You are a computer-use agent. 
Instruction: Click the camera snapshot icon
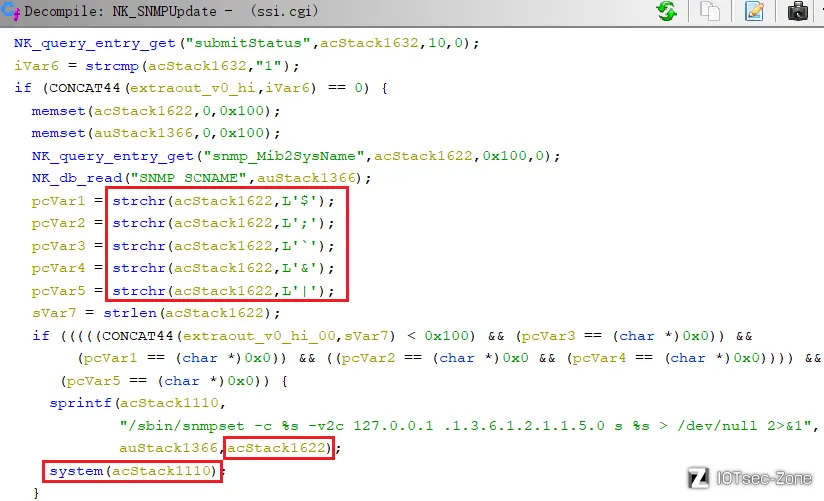click(797, 11)
